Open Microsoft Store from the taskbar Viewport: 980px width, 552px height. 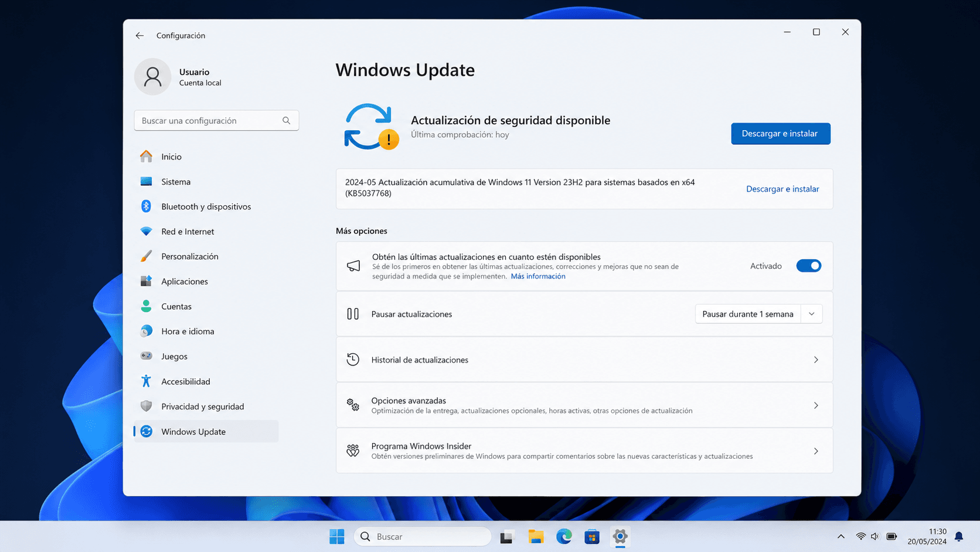[x=592, y=536]
